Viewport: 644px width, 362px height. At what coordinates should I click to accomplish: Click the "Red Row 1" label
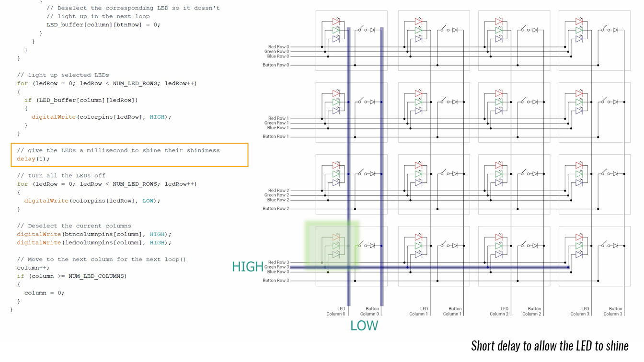point(279,118)
